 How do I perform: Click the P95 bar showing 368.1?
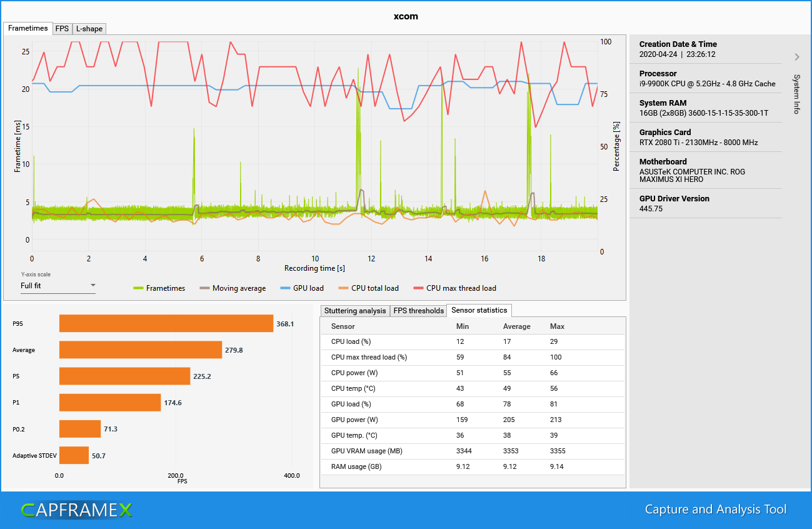(x=166, y=323)
